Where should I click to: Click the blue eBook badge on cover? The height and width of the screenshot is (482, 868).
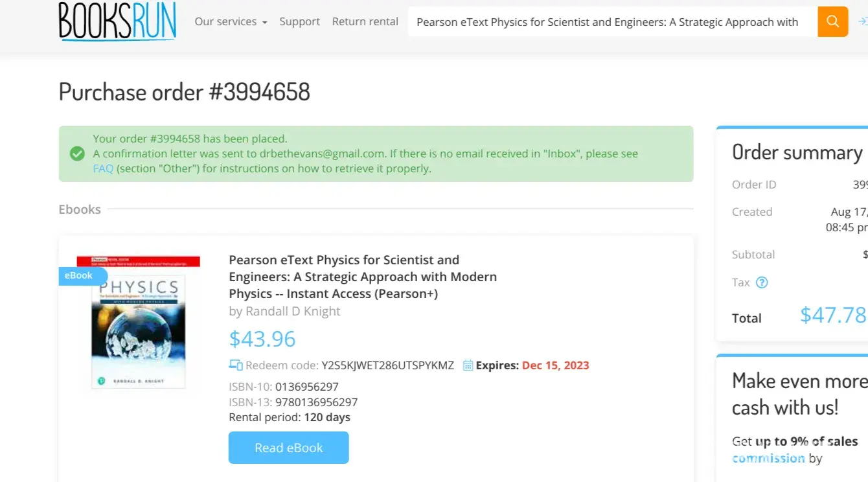click(x=80, y=275)
